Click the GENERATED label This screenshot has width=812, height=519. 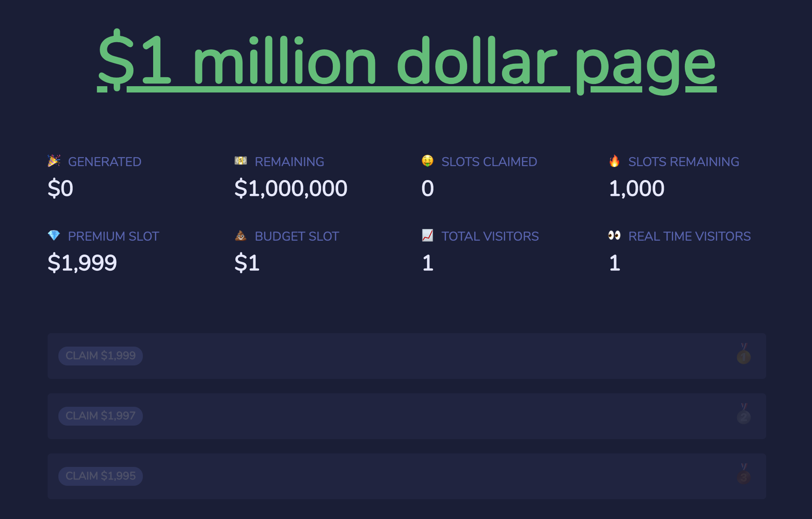[105, 162]
